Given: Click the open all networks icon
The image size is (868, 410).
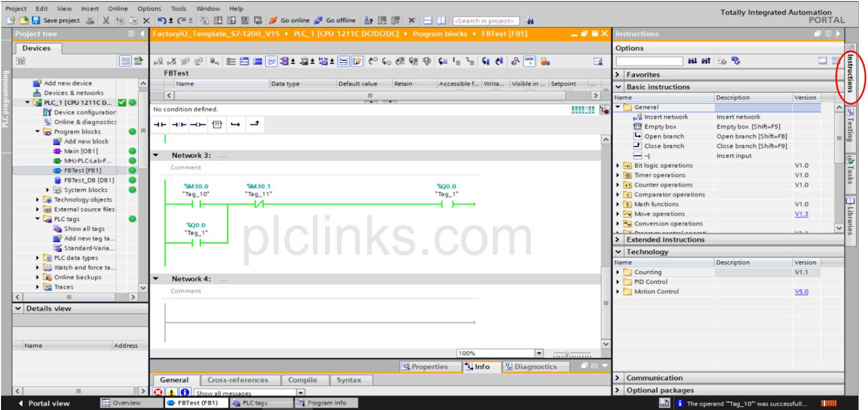Looking at the screenshot, I should point(244,61).
